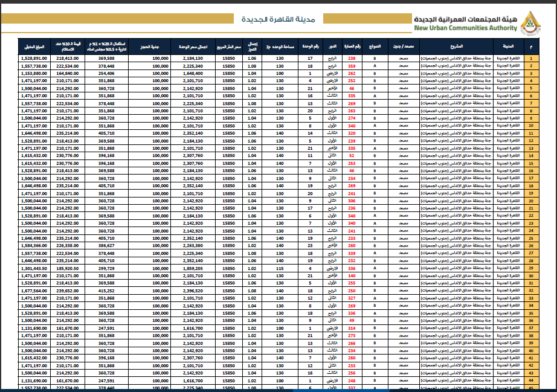Click building number 327 in row 33
Viewport: 557px width, 392px height.
[x=352, y=298]
